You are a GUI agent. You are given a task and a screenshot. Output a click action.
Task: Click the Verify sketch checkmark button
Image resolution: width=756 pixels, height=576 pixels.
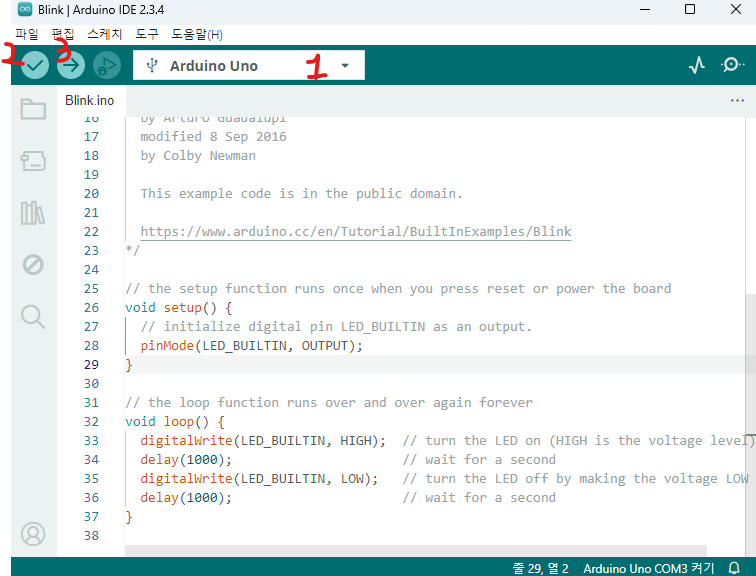click(x=35, y=65)
